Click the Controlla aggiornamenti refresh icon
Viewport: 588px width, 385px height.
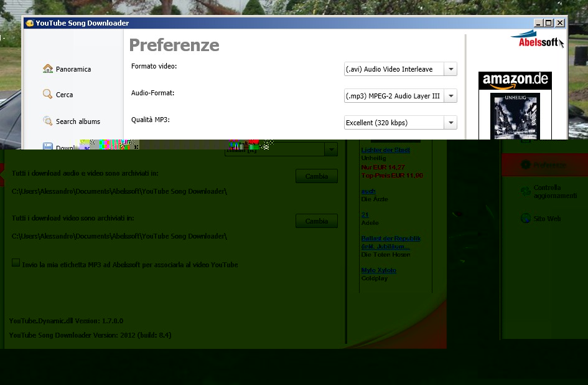click(x=526, y=191)
